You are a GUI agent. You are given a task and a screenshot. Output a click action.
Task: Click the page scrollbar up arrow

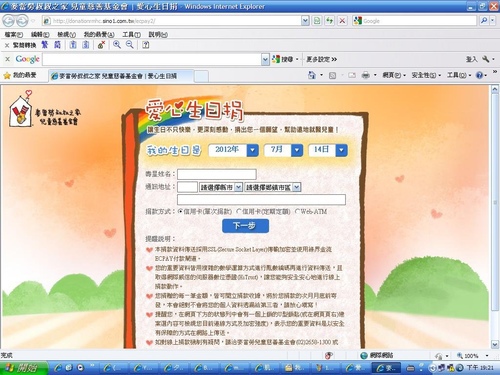tap(495, 89)
